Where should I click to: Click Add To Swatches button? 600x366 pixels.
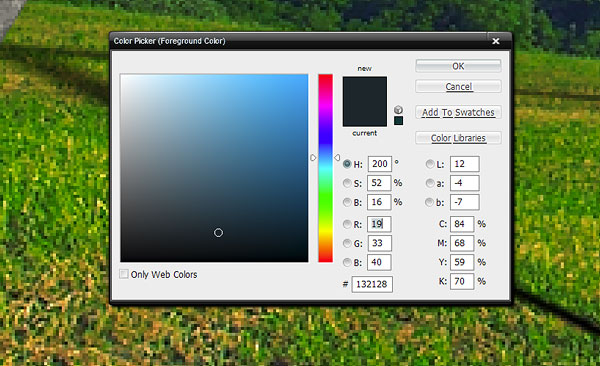[x=458, y=112]
